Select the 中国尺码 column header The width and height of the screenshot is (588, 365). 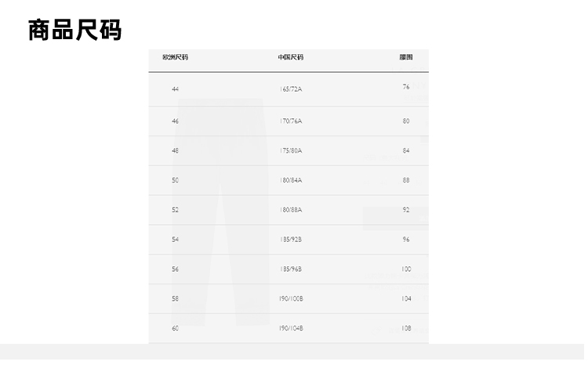point(290,57)
